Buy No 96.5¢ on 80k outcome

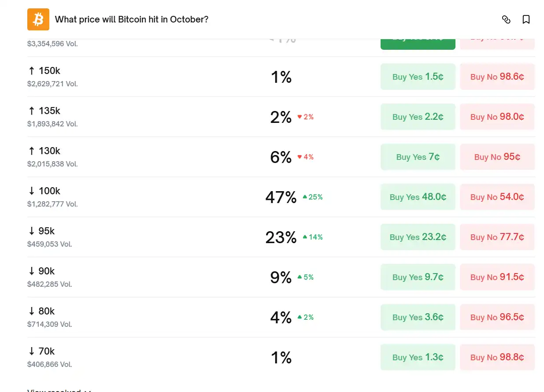tap(497, 317)
